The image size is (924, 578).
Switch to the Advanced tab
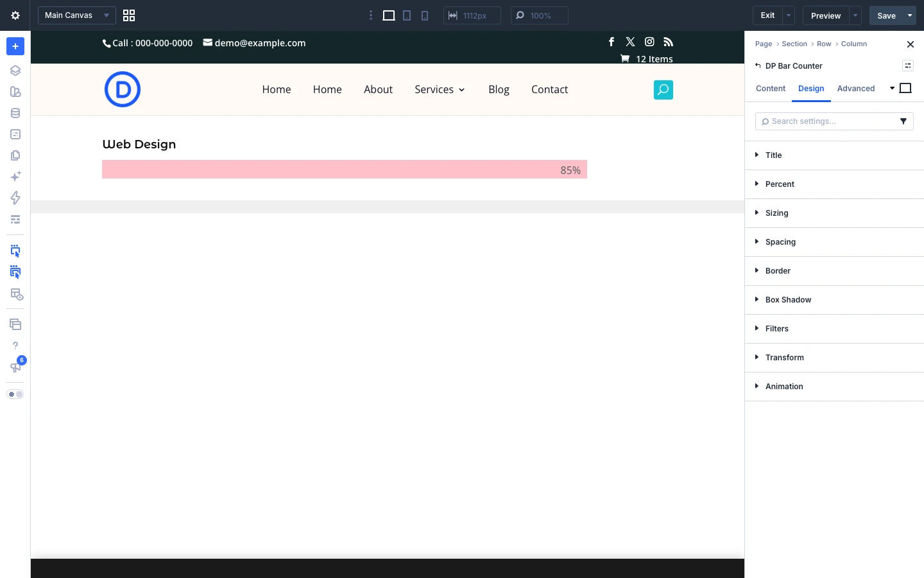(x=856, y=89)
